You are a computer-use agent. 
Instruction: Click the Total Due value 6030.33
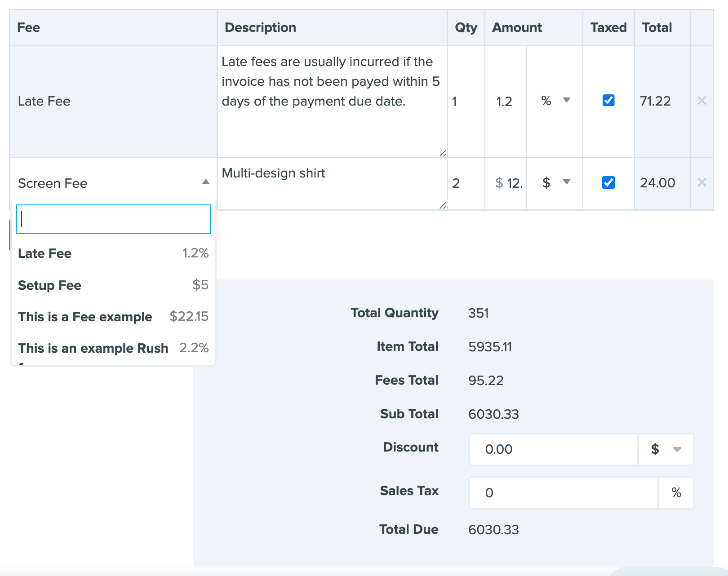(493, 530)
